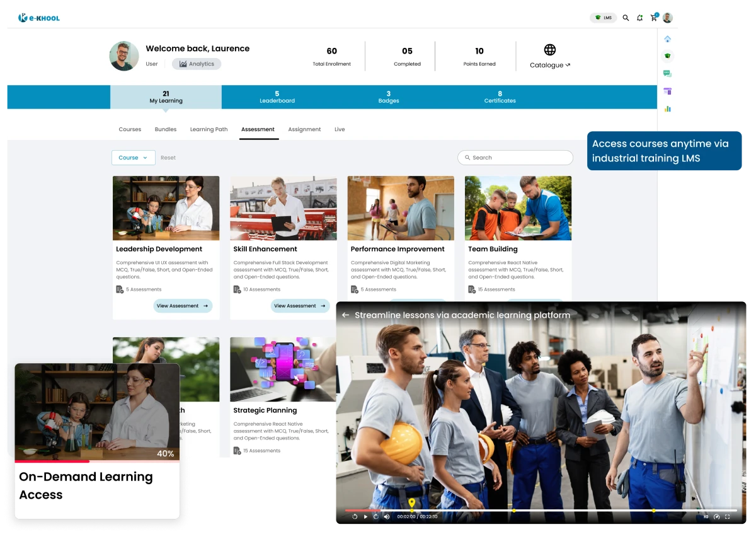756x534 pixels.
Task: Open the Course filter dropdown
Action: pyautogui.click(x=133, y=158)
